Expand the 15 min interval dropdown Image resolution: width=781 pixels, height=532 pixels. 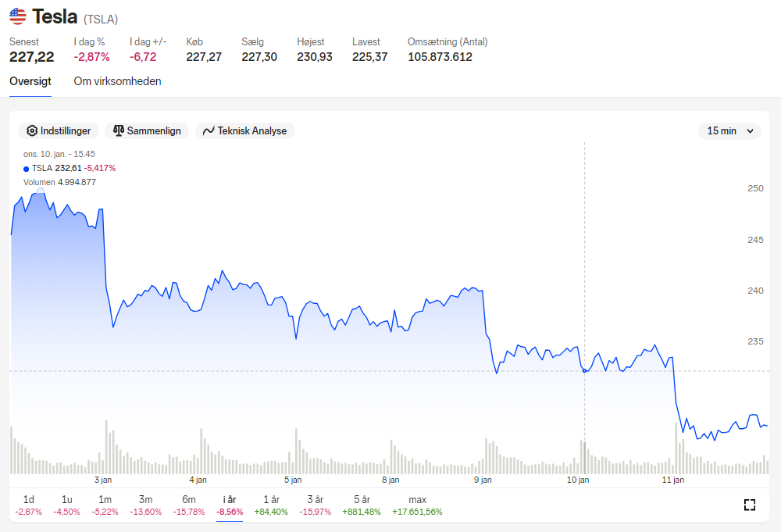(729, 131)
